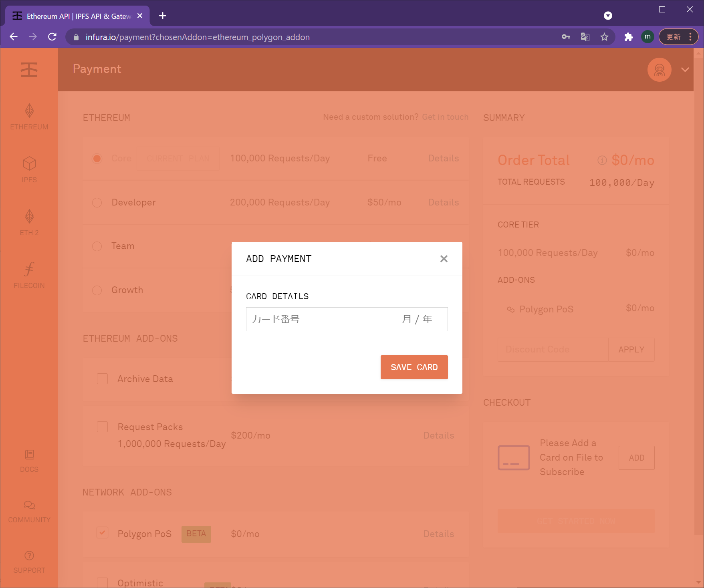The image size is (704, 588).
Task: Click the user avatar icon
Action: 659,70
